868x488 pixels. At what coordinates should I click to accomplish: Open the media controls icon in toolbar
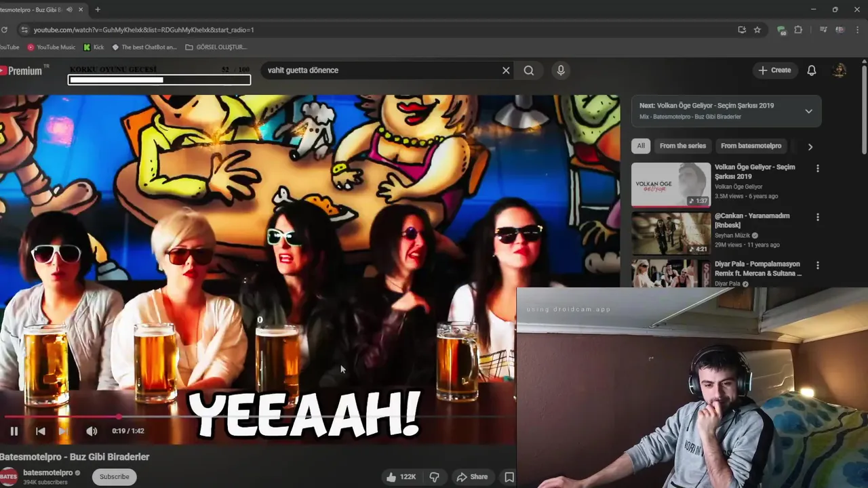pyautogui.click(x=823, y=30)
